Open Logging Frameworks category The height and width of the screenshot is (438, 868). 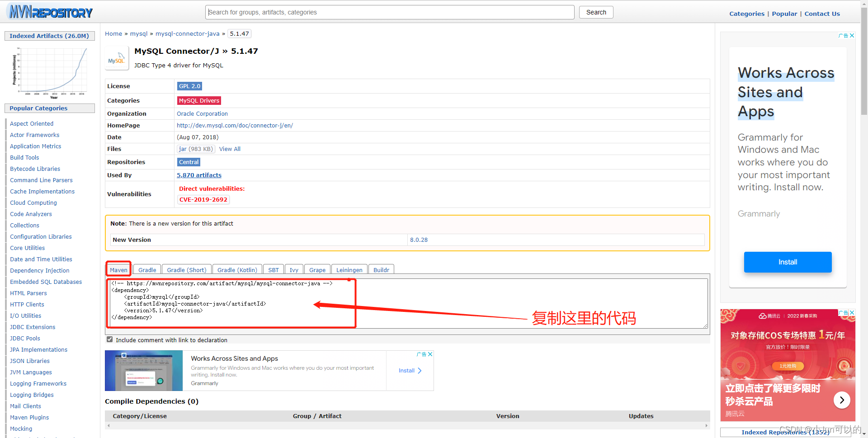(38, 384)
